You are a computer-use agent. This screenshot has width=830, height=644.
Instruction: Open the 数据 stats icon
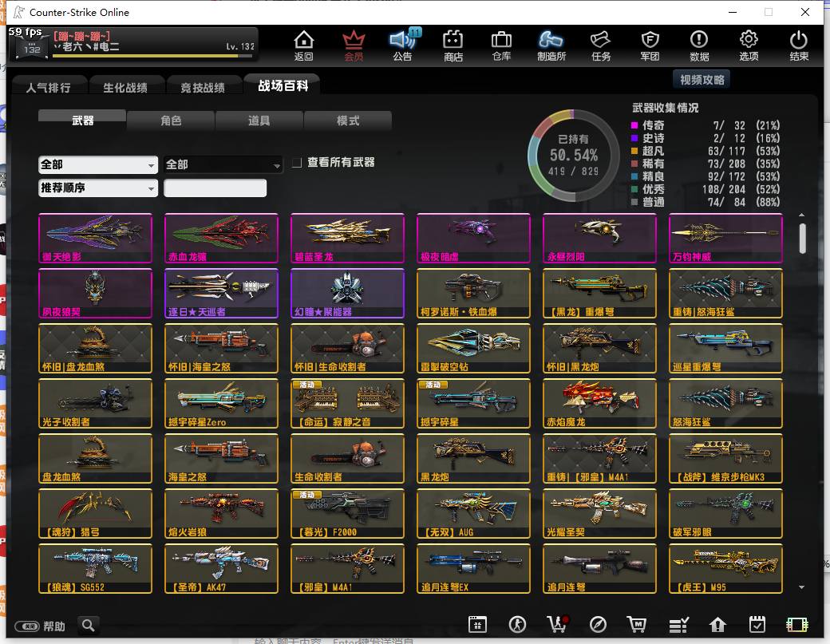tap(699, 45)
